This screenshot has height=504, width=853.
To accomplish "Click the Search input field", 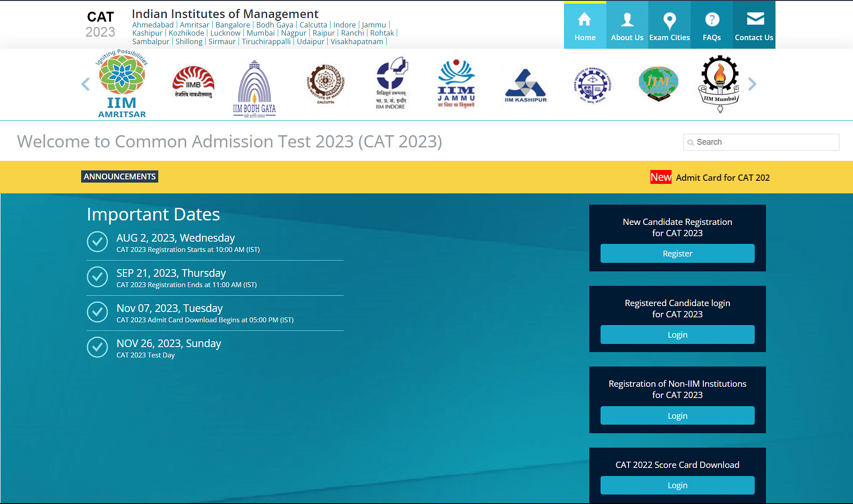I will (761, 142).
